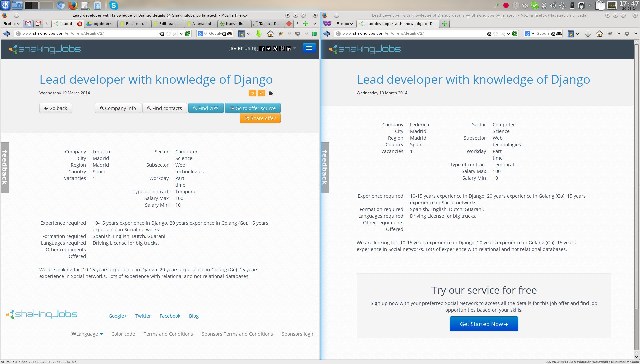The height and width of the screenshot is (364, 640).
Task: Toggle bookmark star in the right address bar
Action: pyautogui.click(x=496, y=34)
